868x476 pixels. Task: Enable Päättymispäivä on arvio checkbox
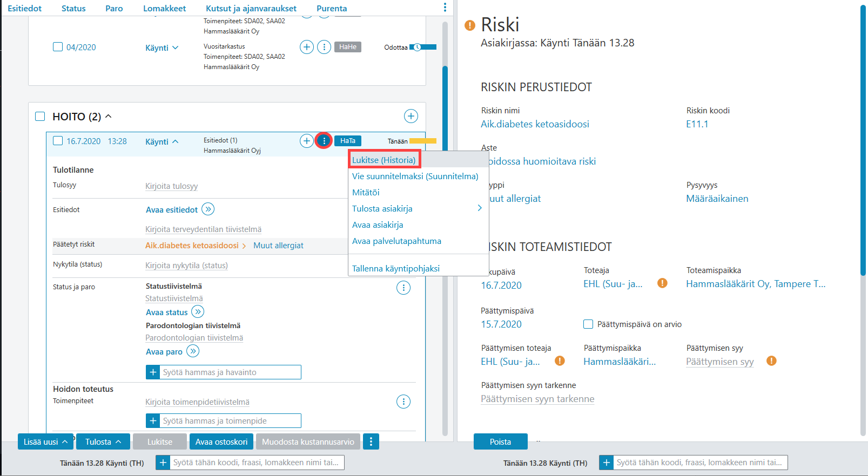pos(588,324)
